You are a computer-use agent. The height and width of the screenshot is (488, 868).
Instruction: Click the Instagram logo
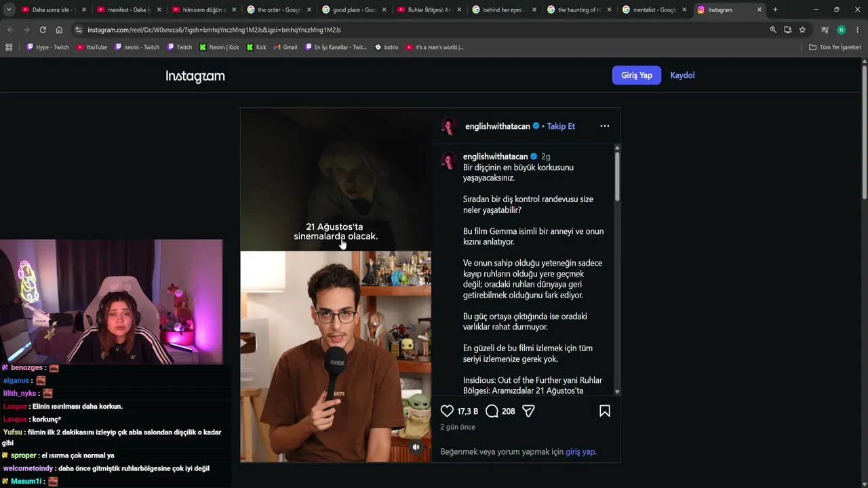[x=195, y=76]
